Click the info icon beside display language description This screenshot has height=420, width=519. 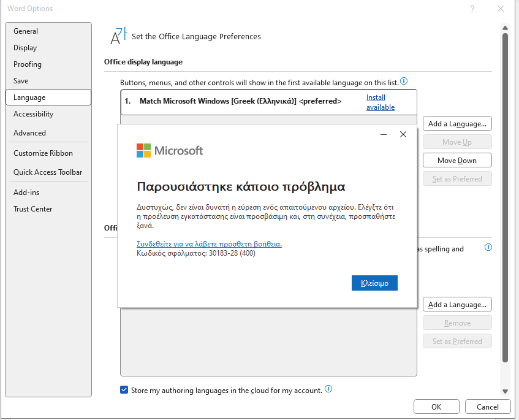coord(404,81)
